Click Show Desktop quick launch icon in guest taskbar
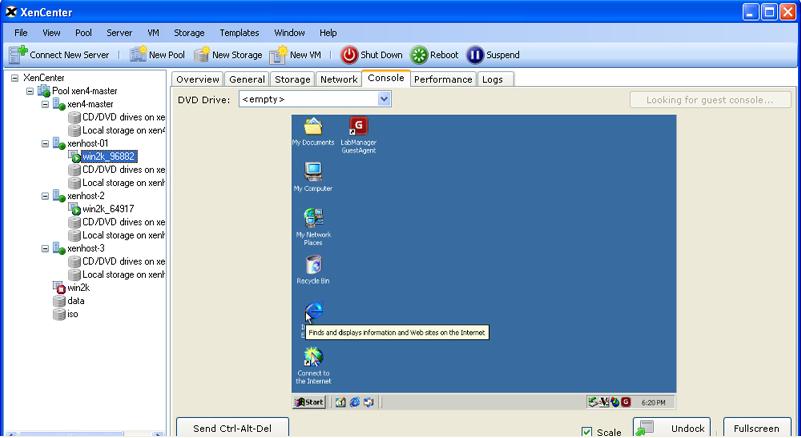This screenshot has height=438, width=801. coord(341,402)
